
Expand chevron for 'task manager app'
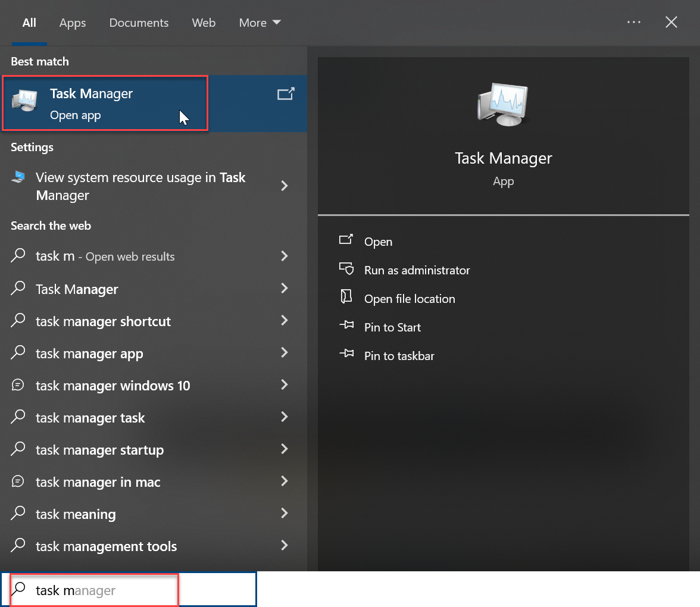[x=285, y=352]
